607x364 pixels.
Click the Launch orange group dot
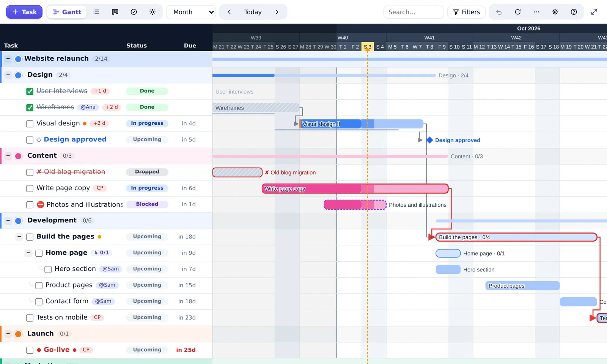(x=18, y=334)
